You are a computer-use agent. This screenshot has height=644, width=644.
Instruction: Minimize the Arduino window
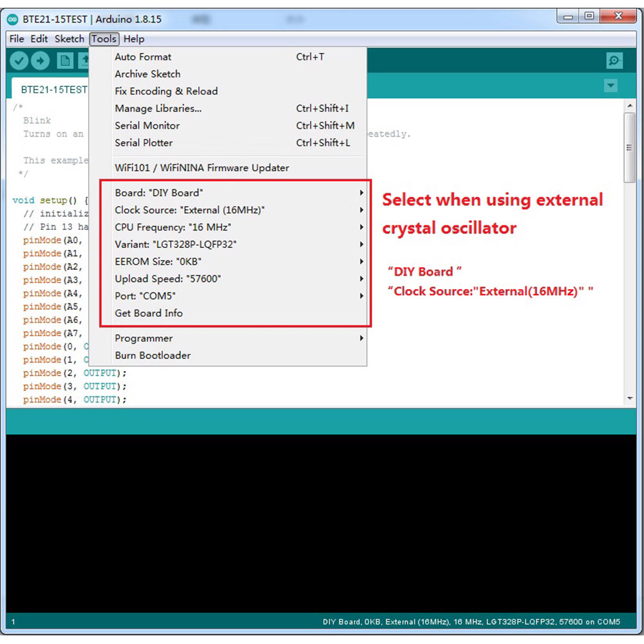tap(569, 17)
